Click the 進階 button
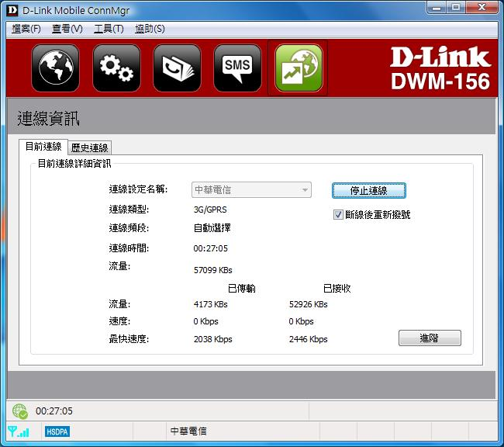Image resolution: width=504 pixels, height=447 pixels. [430, 338]
